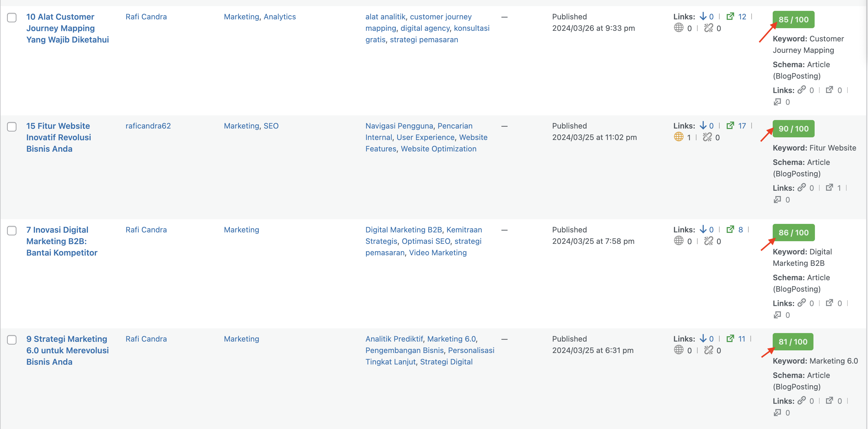Click the SEO category link
This screenshot has width=868, height=429.
point(271,126)
